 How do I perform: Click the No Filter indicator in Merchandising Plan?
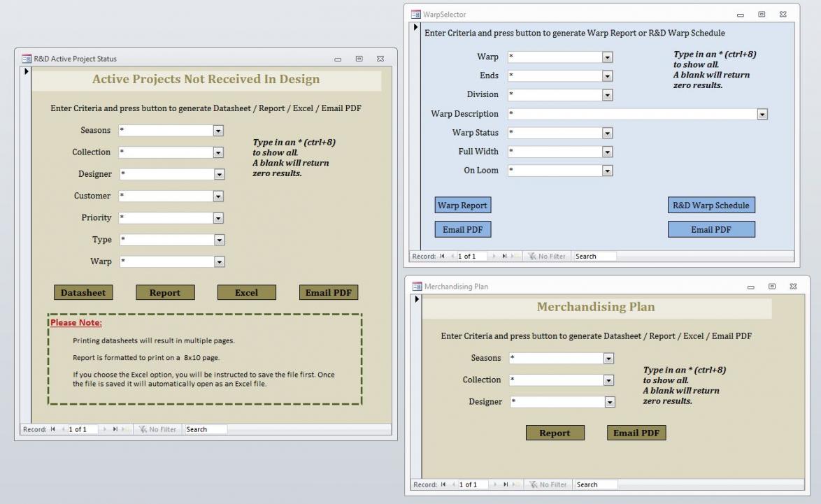tap(548, 484)
